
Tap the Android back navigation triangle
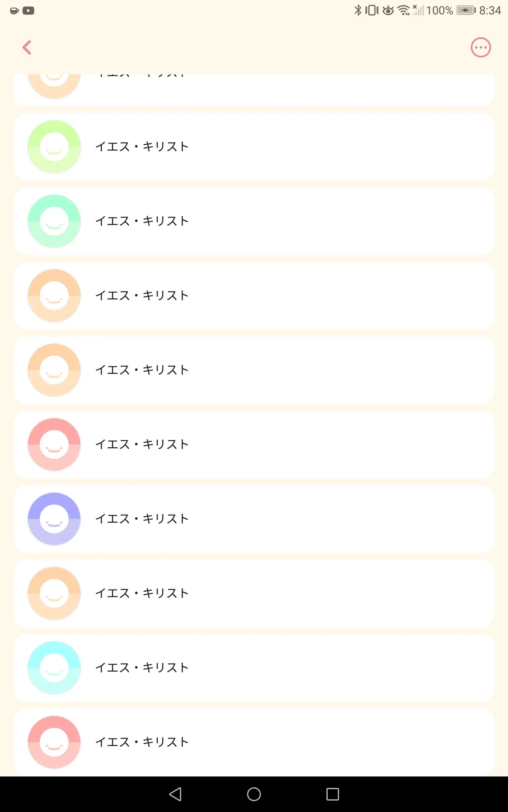point(175,794)
